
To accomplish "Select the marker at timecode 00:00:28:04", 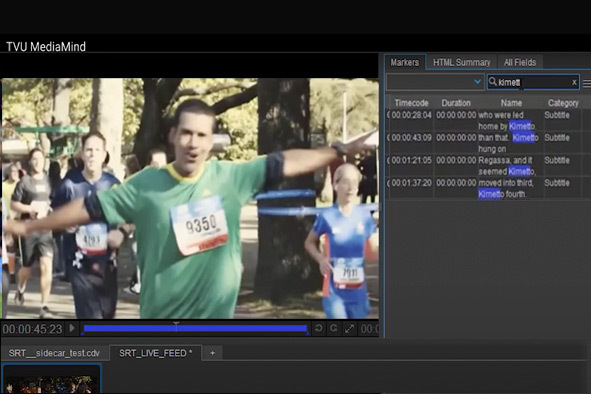I will pos(411,115).
